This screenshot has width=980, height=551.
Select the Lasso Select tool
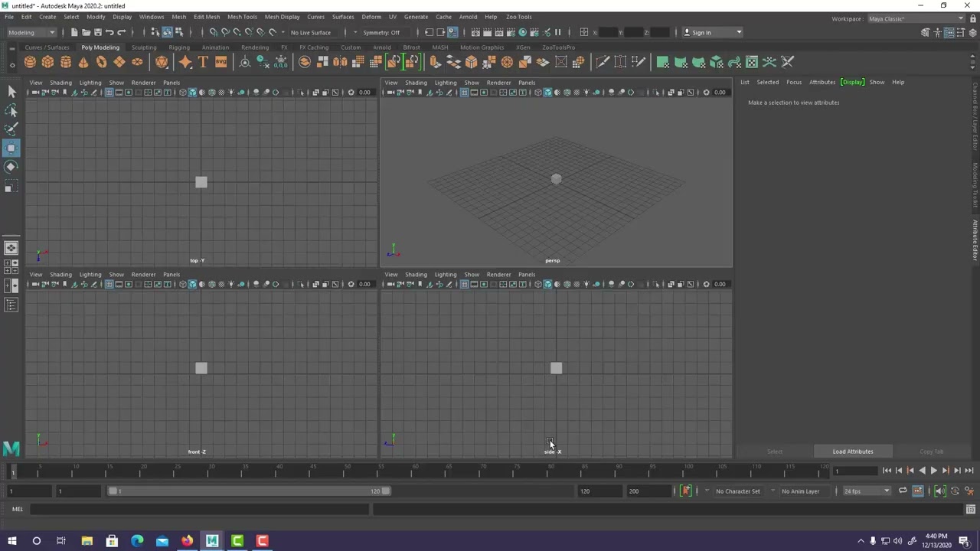coord(11,111)
